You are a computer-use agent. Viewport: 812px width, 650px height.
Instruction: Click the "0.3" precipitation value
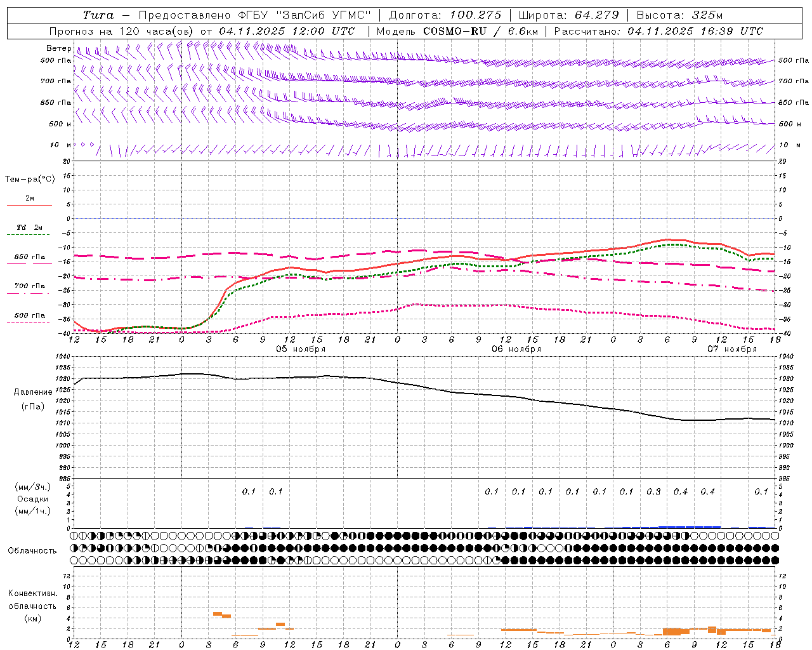point(653,491)
